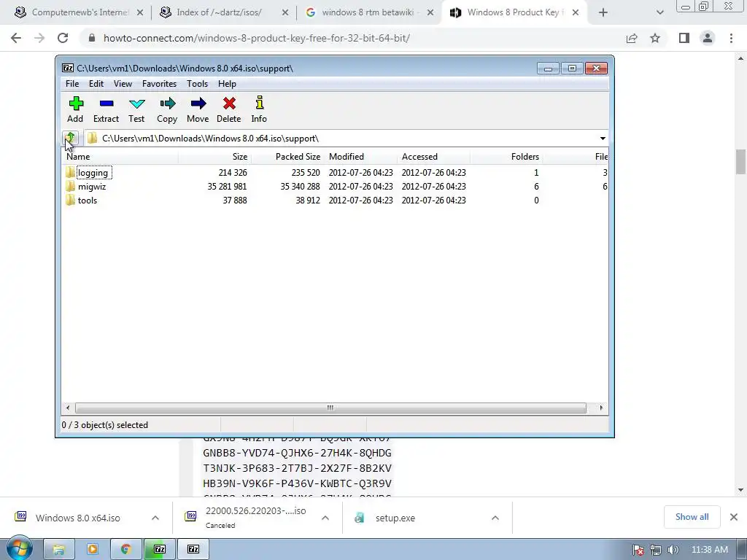
Task: Go up one folder level
Action: click(71, 138)
